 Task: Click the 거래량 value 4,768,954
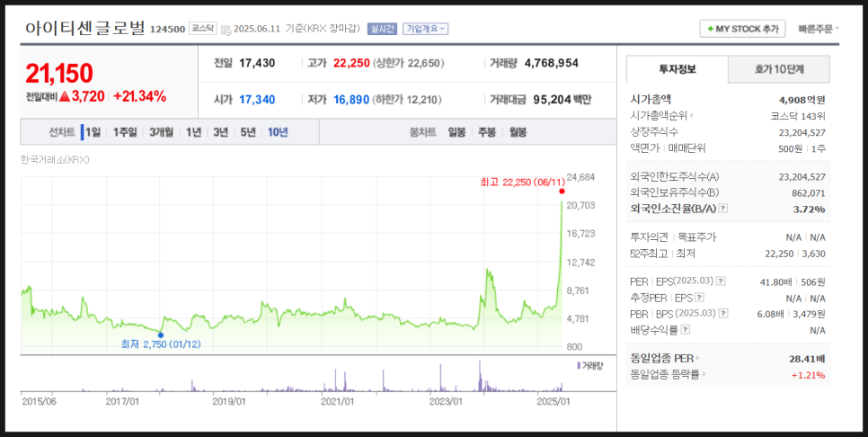[551, 63]
